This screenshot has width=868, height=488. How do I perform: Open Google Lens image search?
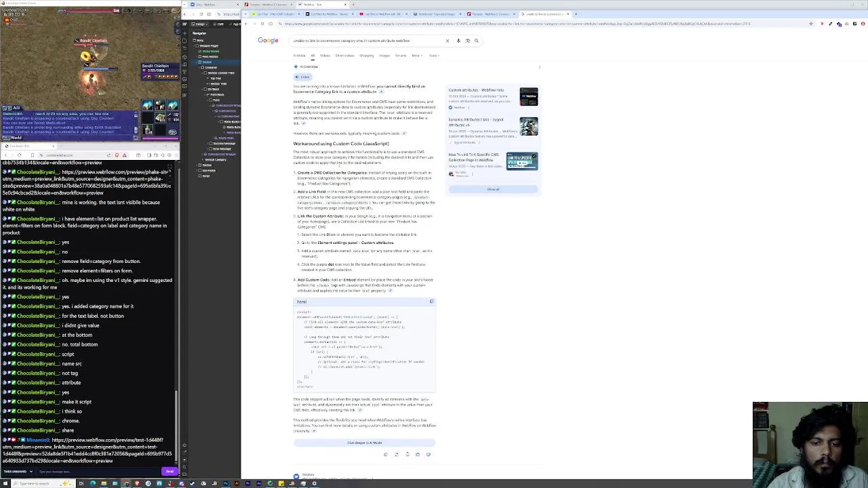pyautogui.click(x=467, y=41)
